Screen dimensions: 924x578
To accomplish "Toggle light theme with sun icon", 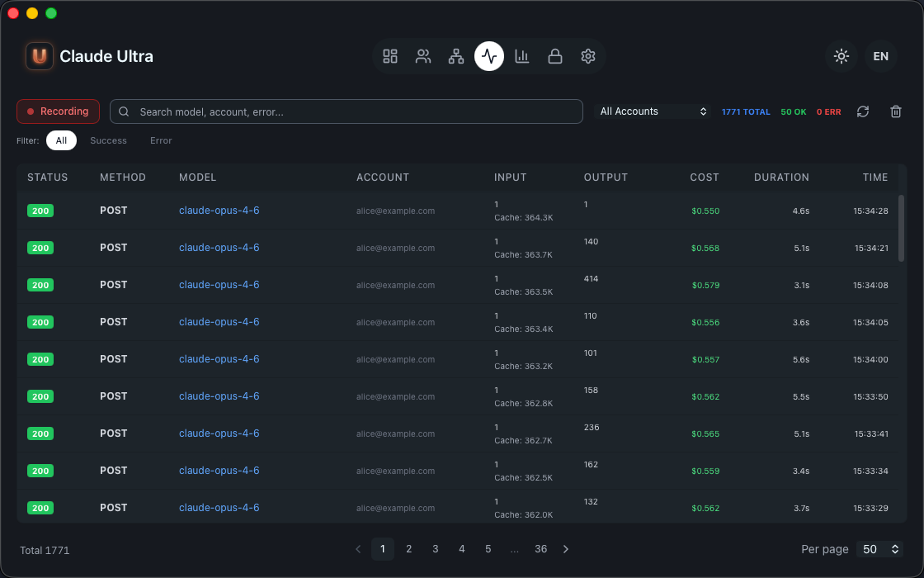I will tap(841, 56).
